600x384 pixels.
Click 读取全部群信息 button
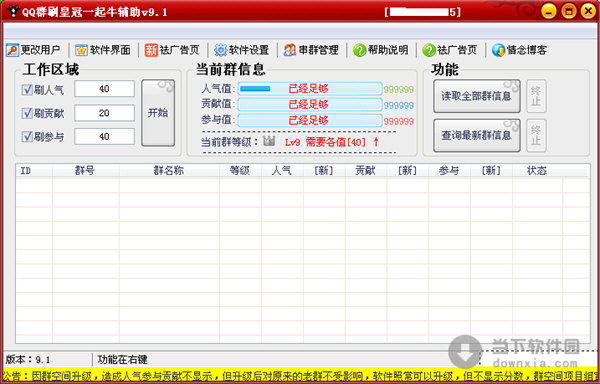[x=476, y=96]
